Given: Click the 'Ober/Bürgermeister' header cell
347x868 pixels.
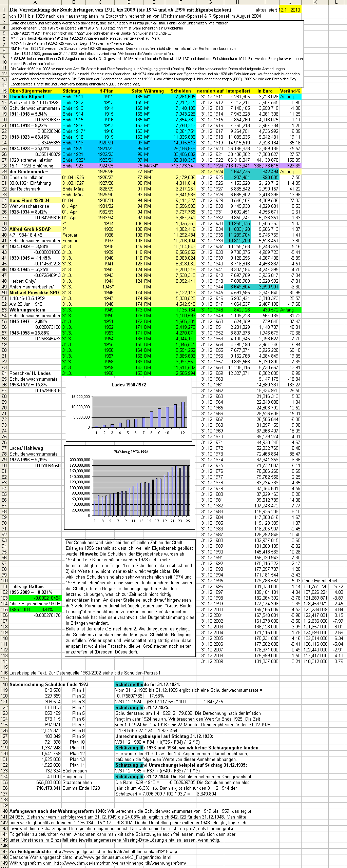Looking at the screenshot, I should click(x=35, y=91).
